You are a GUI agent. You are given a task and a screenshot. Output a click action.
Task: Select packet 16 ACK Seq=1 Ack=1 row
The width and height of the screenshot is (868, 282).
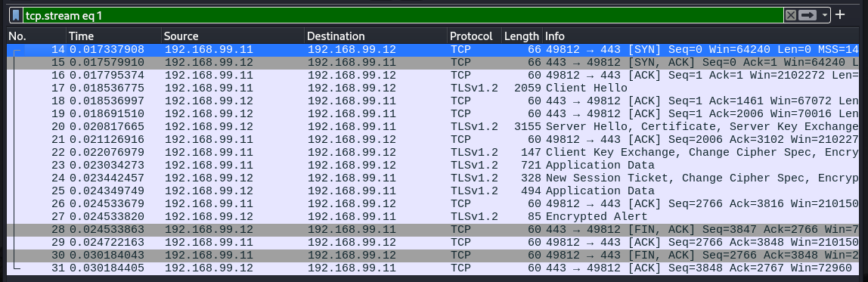pos(433,76)
